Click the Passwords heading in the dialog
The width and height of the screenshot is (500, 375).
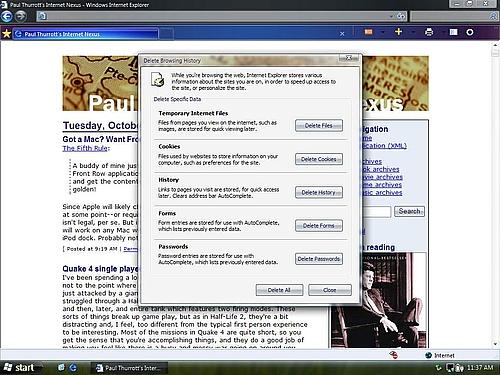173,247
